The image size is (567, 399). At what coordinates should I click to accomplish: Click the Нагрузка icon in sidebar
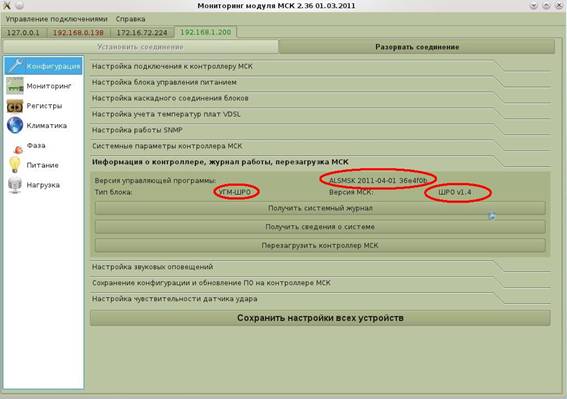coord(15,185)
